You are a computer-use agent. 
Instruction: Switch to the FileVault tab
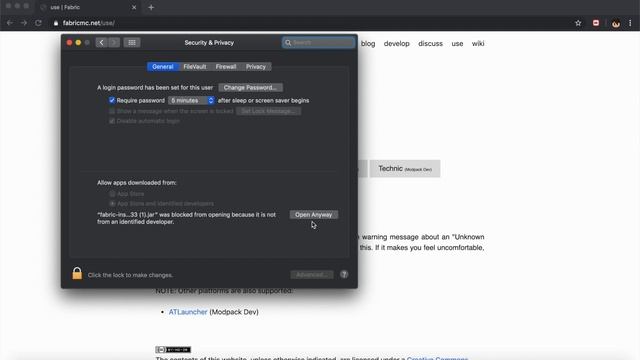click(195, 67)
